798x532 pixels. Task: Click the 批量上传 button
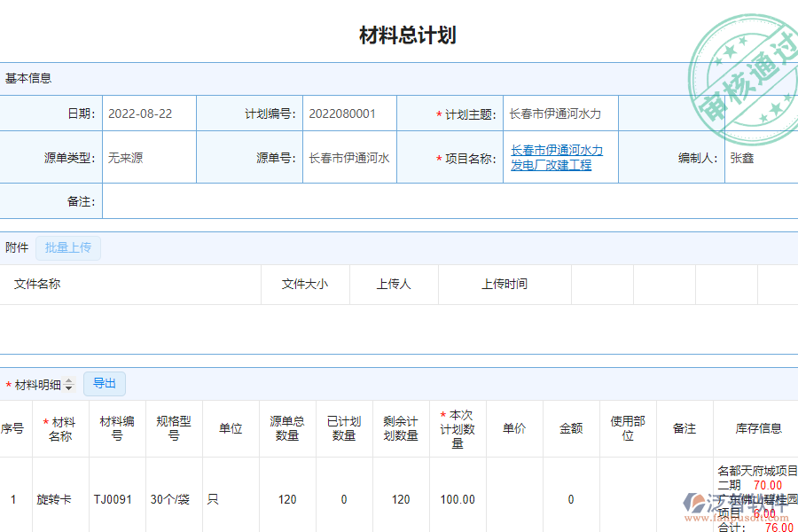[x=68, y=248]
